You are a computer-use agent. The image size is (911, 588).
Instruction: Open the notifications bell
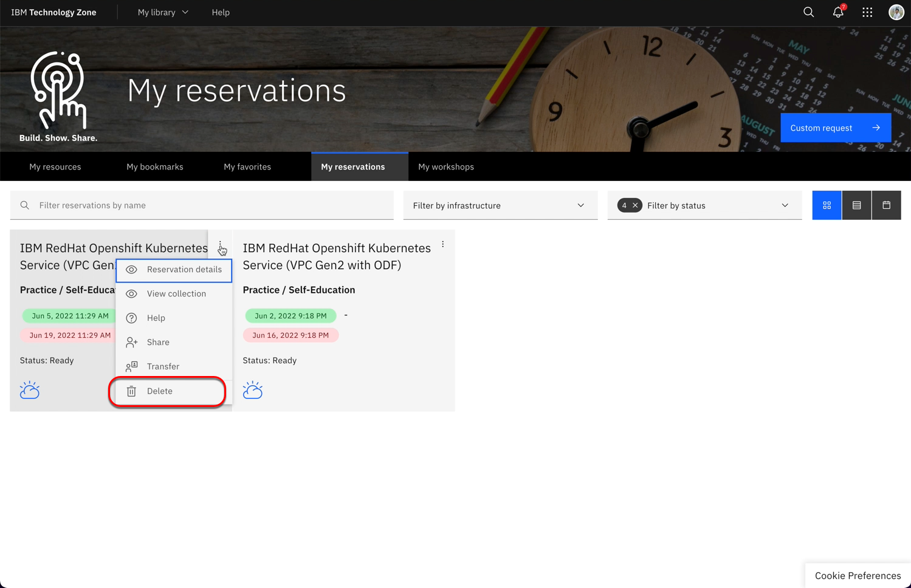click(x=838, y=12)
